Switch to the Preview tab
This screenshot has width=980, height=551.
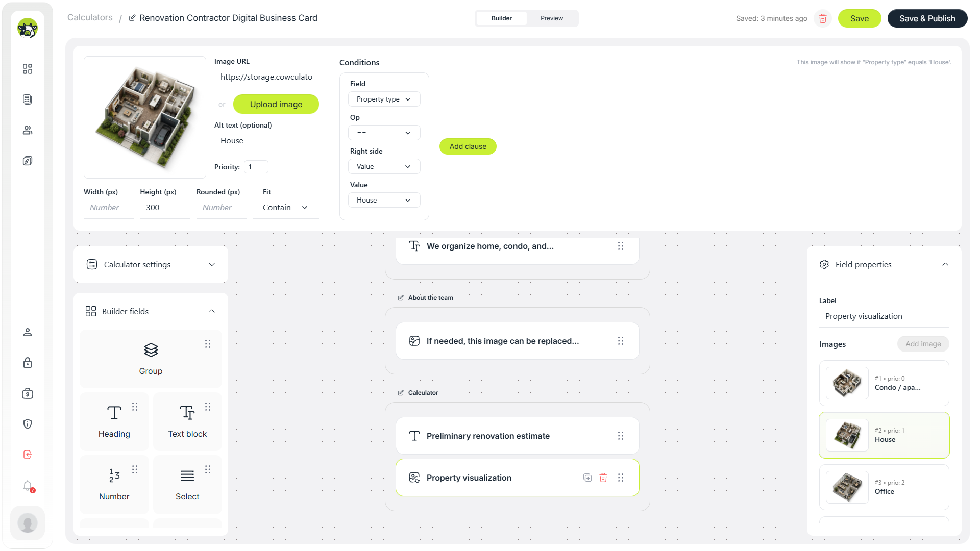552,18
